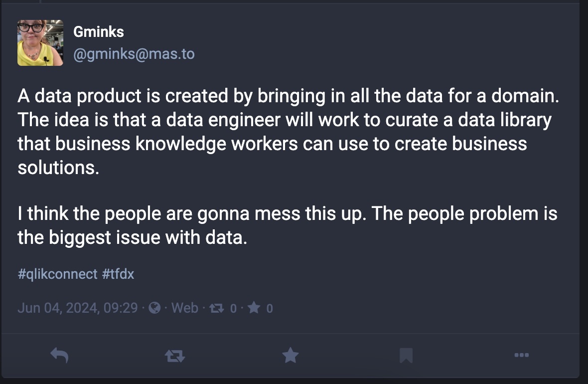Viewport: 588px width, 384px height.
Task: Click small star icon in metadata row
Action: pos(254,308)
